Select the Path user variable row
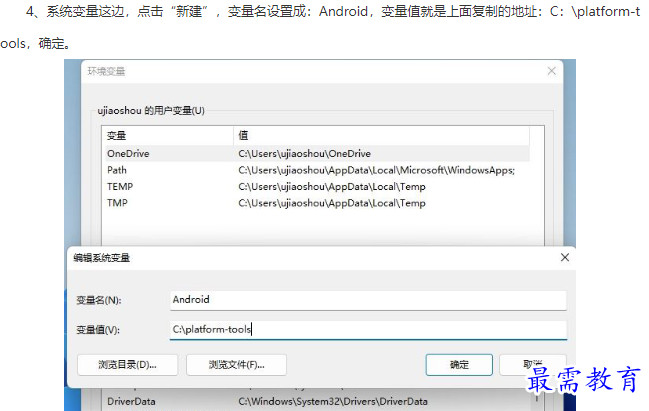Image resolution: width=649 pixels, height=411 pixels. (317, 170)
